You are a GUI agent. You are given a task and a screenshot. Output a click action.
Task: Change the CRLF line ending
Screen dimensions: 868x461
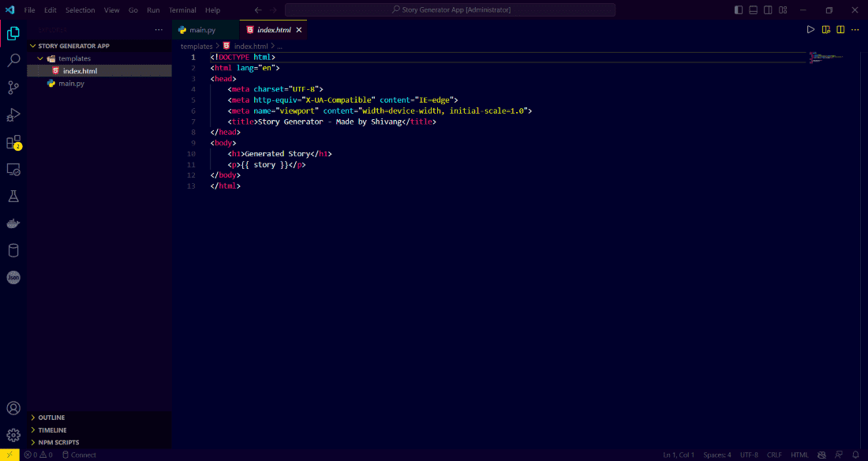[x=774, y=455]
